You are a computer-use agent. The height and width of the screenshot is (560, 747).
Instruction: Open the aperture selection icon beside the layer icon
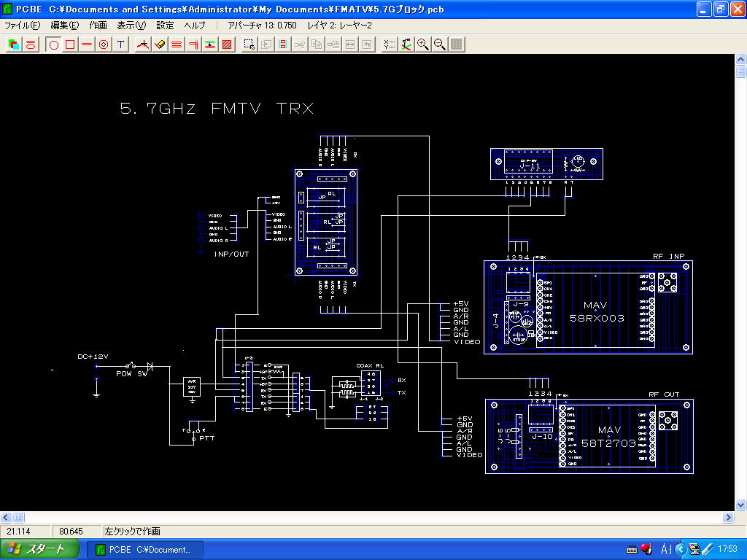click(31, 44)
